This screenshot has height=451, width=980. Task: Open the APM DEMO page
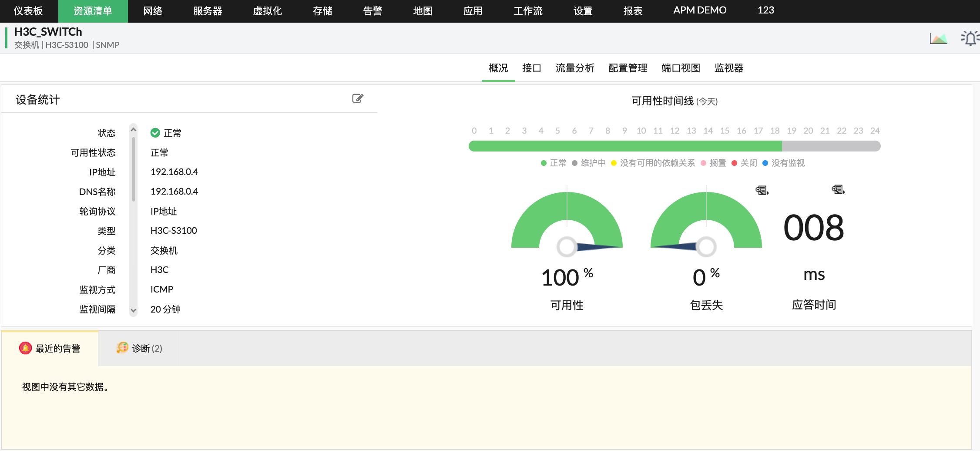[699, 10]
